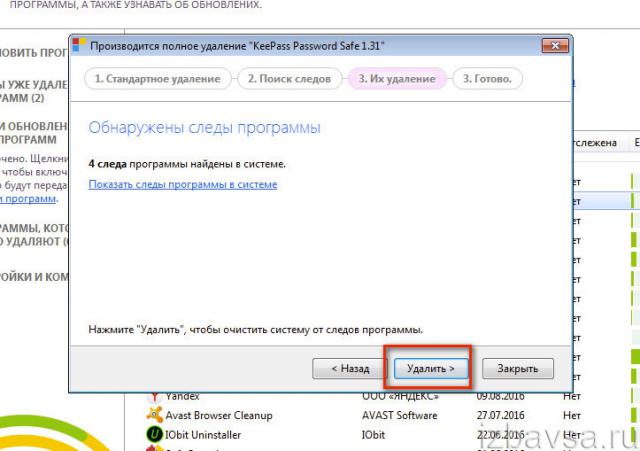Select step 2. Поиск следов
The width and height of the screenshot is (640, 451).
pyautogui.click(x=289, y=78)
